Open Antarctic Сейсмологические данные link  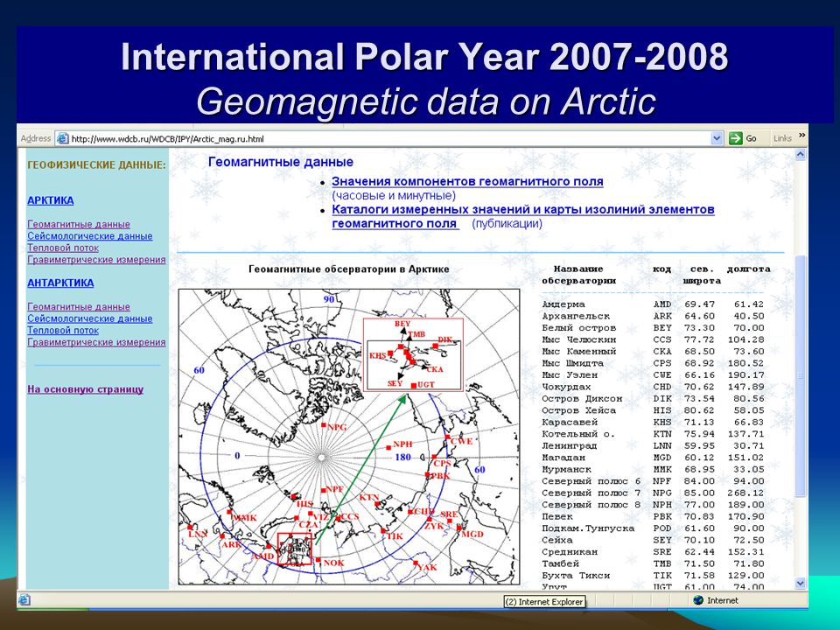[x=90, y=318]
